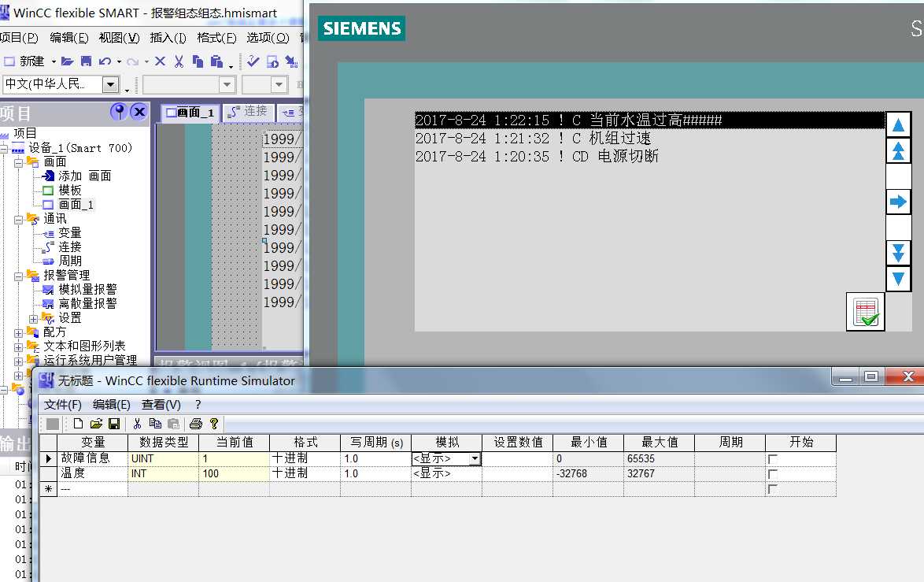Transfer to device icon in toolbar
This screenshot has height=582, width=924.
(x=291, y=61)
